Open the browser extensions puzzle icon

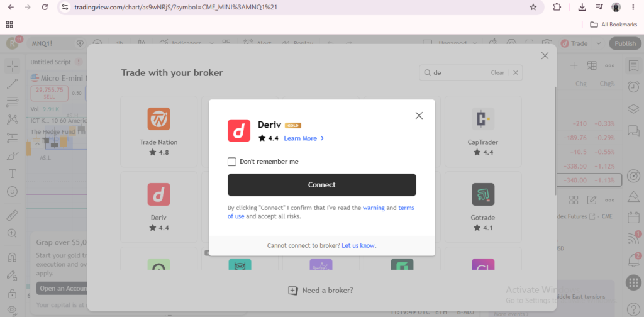(557, 7)
